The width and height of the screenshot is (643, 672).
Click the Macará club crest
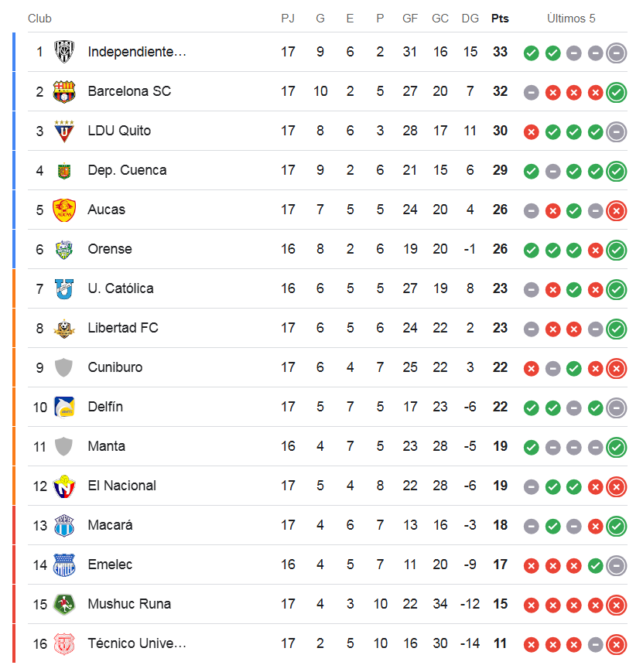[x=64, y=525]
